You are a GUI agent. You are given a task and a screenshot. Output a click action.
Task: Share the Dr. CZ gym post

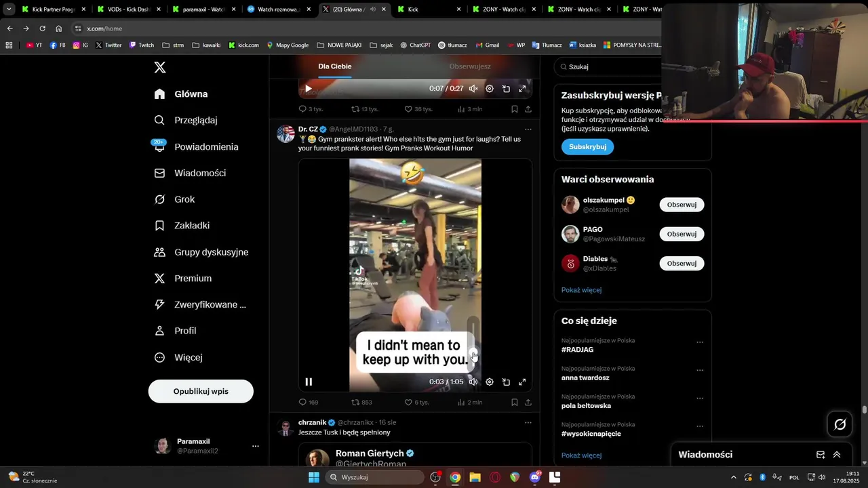coord(528,402)
